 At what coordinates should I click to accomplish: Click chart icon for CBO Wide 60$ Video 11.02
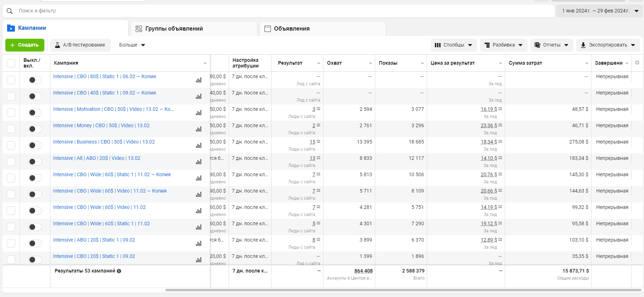pos(199,211)
